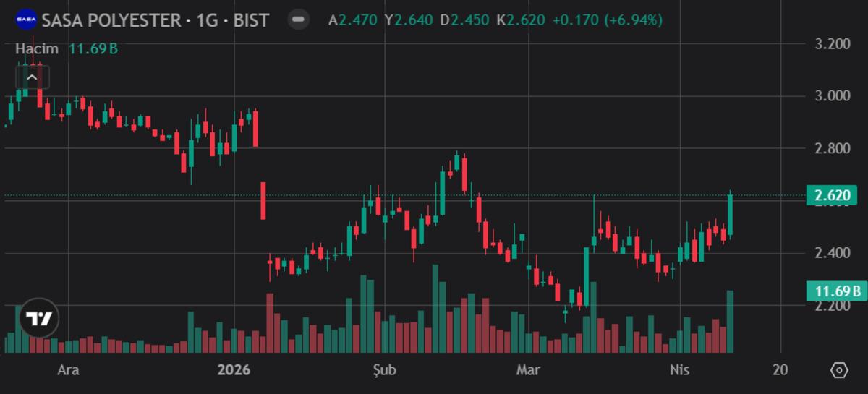Click the Nis month marker on the time axis
This screenshot has height=394, width=868.
pos(678,370)
